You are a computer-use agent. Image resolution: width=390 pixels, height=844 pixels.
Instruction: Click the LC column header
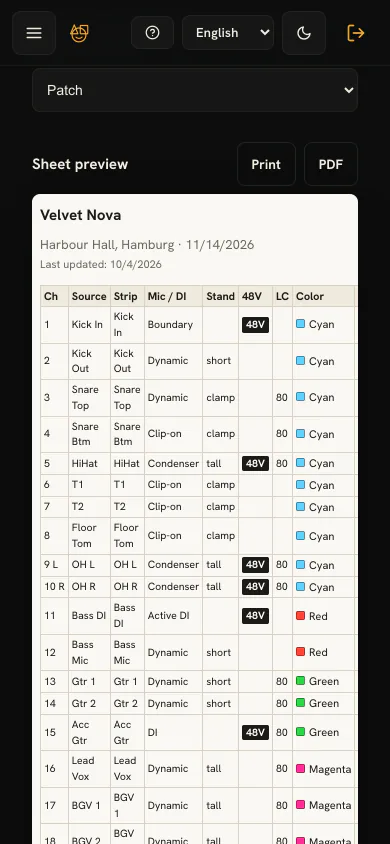(282, 296)
